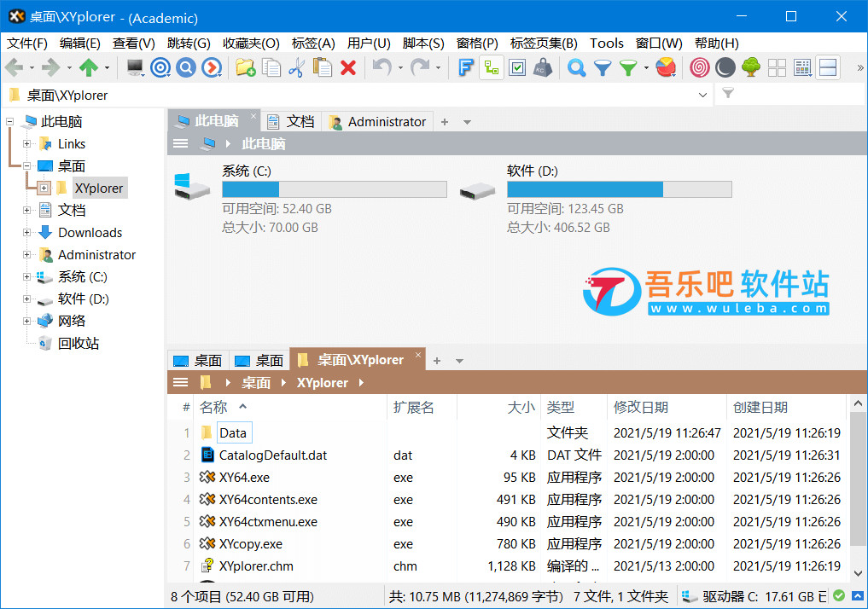Open the address bar dropdown arrow
The image size is (868, 609).
coord(702,96)
